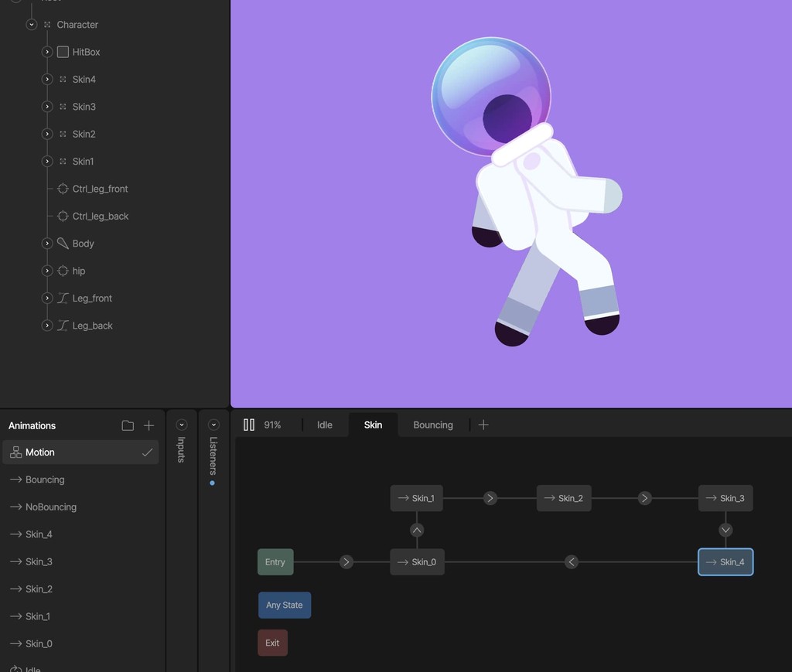Select the Ctrl_leg_front target icon
Viewport: 792px width, 672px height.
(63, 189)
